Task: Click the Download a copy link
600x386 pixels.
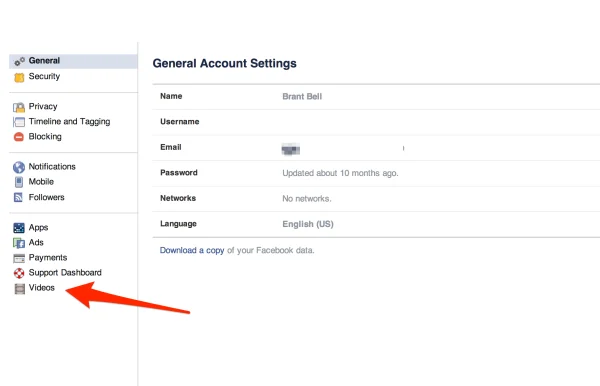Action: coord(192,251)
